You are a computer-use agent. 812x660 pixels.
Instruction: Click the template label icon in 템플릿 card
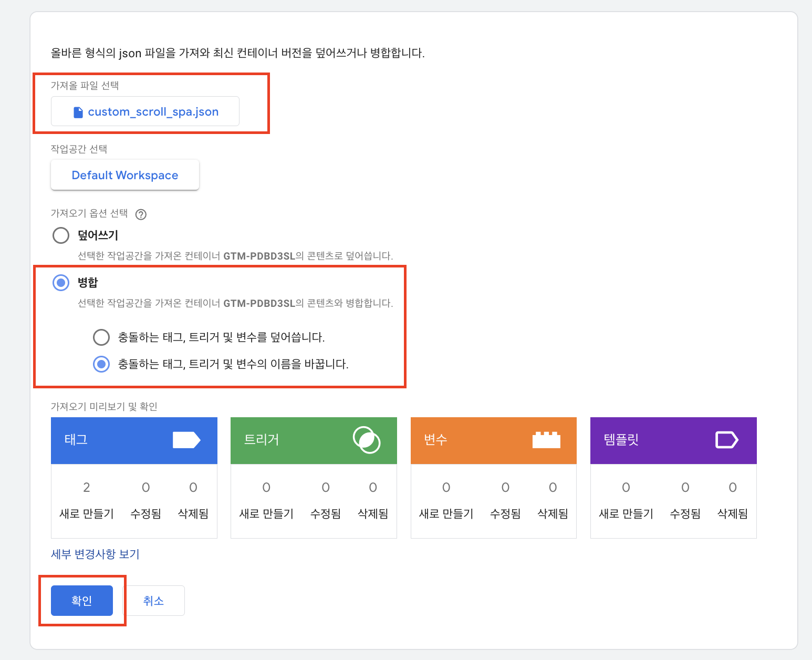(x=727, y=440)
